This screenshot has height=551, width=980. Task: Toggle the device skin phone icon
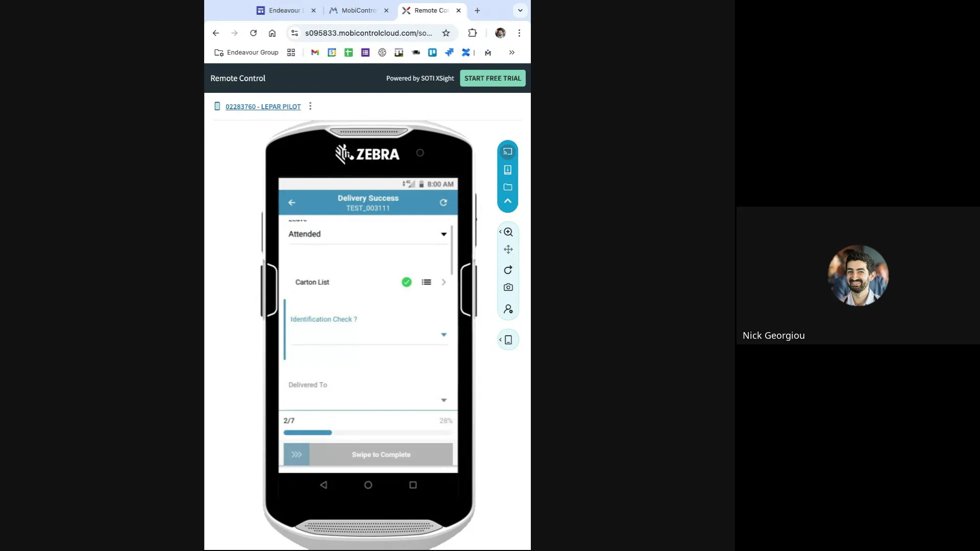tap(508, 340)
